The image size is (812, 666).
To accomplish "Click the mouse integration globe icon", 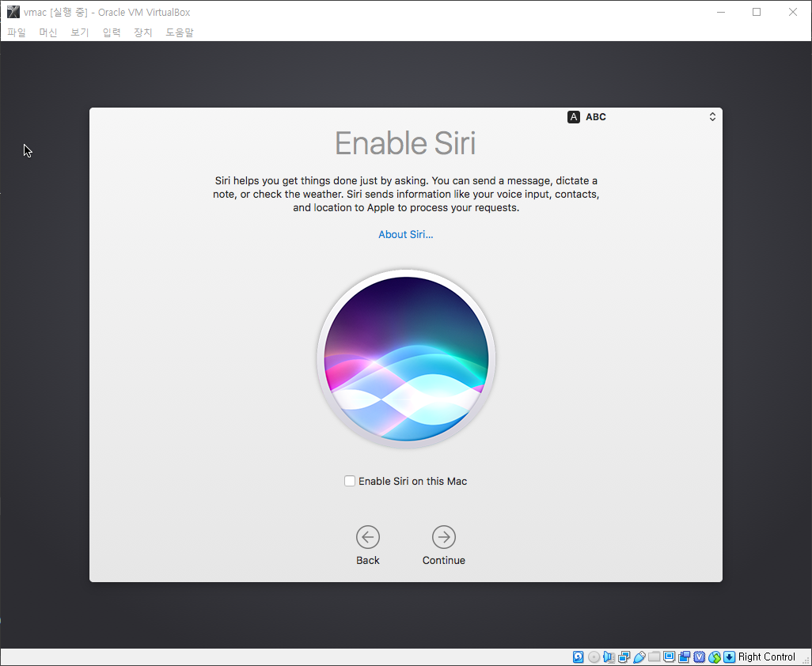I will click(715, 657).
